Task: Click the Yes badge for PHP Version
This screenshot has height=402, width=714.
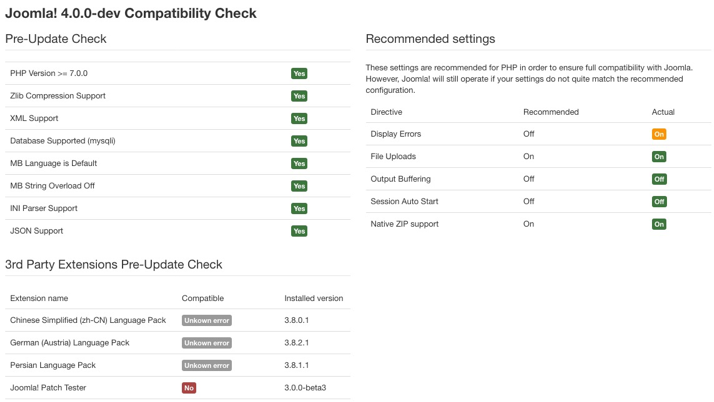Action: (299, 74)
